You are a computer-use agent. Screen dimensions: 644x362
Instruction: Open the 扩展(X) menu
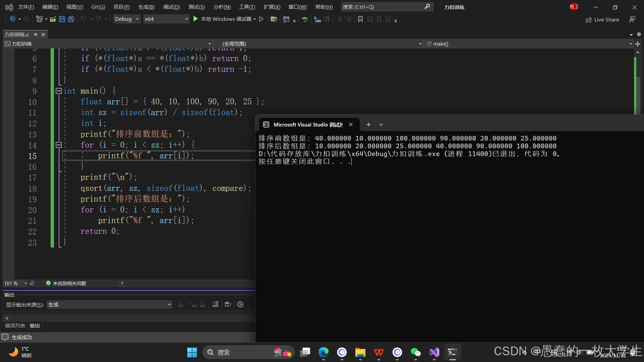(x=272, y=7)
